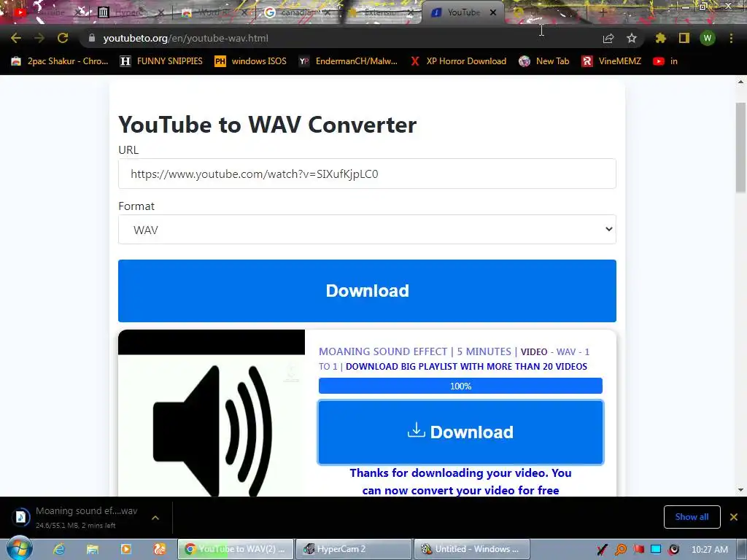Open the EndermanCH/Malw... bookmark

click(348, 61)
